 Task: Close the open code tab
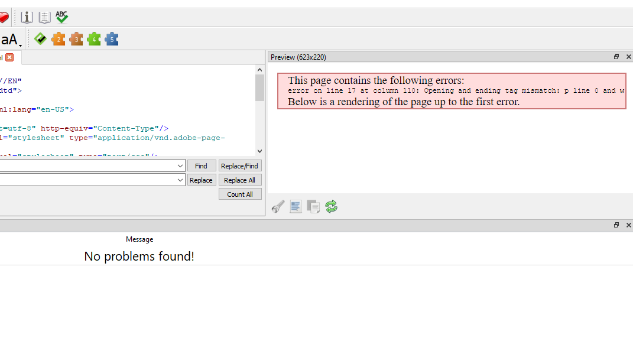(x=9, y=57)
